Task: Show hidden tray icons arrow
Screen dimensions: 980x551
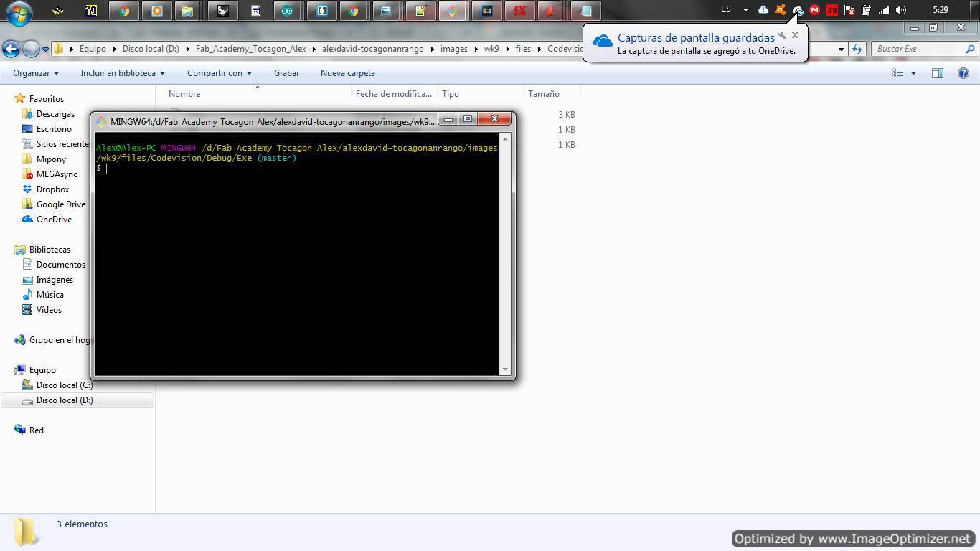Action: tap(745, 10)
